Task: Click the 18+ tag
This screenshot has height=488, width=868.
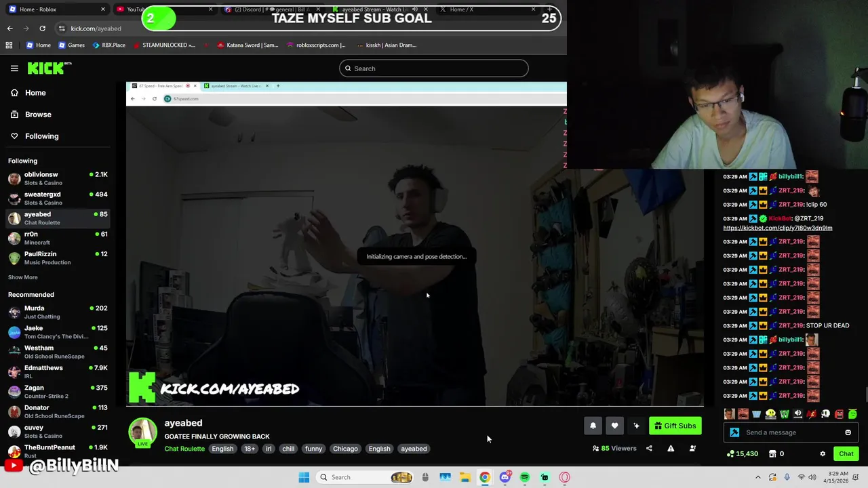Action: 250,449
